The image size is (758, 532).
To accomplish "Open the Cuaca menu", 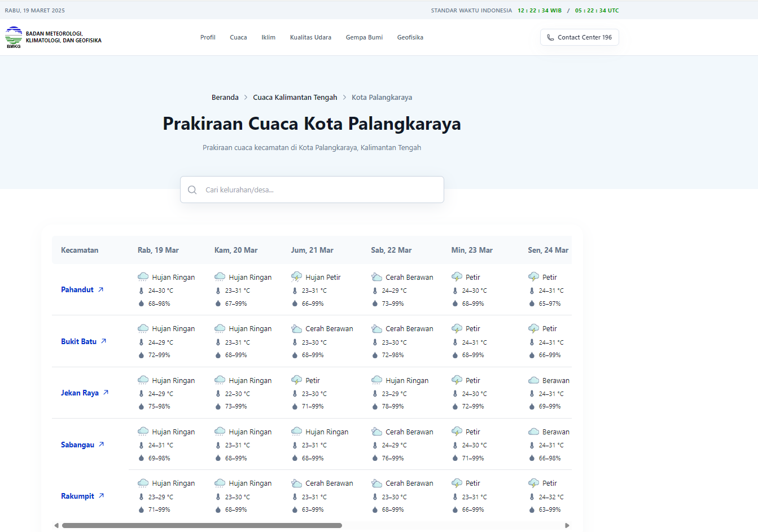I will point(238,38).
